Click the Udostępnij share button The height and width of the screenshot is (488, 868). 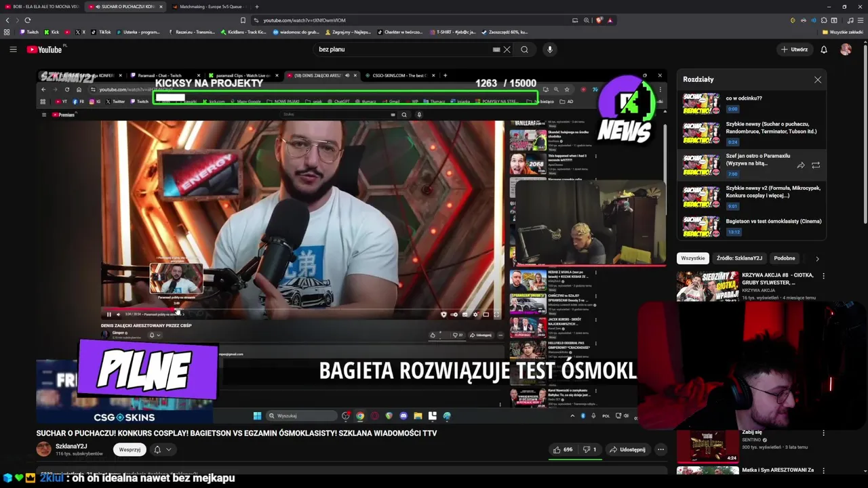pyautogui.click(x=627, y=449)
